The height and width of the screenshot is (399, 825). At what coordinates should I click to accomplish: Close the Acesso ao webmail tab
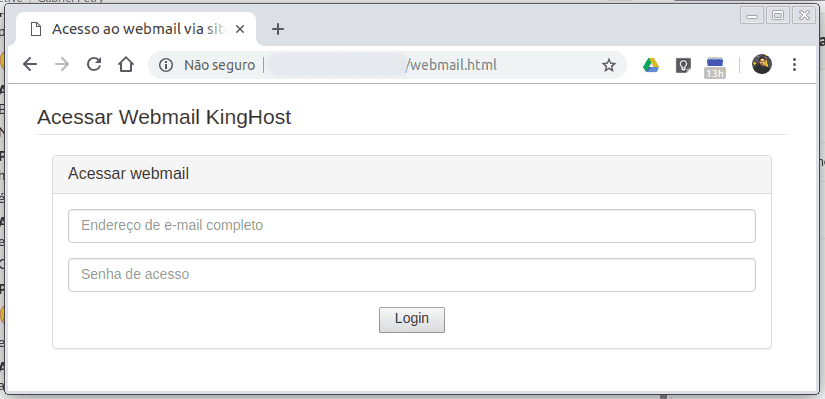point(240,29)
